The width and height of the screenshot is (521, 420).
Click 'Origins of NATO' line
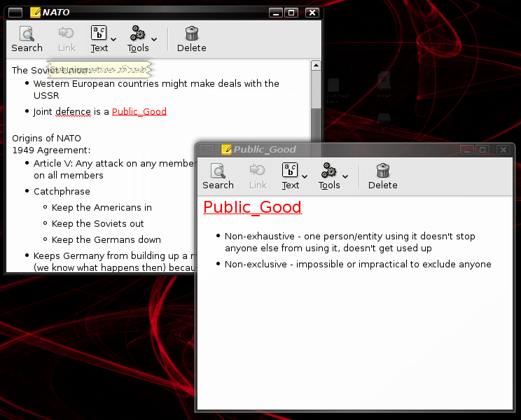[x=46, y=138]
